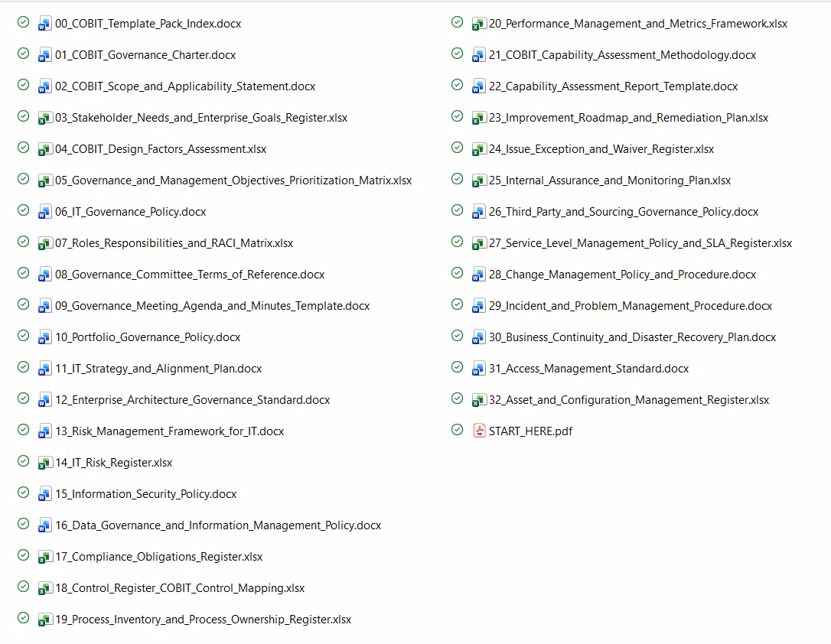Click PDF icon of START_HERE.pdf

pos(479,431)
